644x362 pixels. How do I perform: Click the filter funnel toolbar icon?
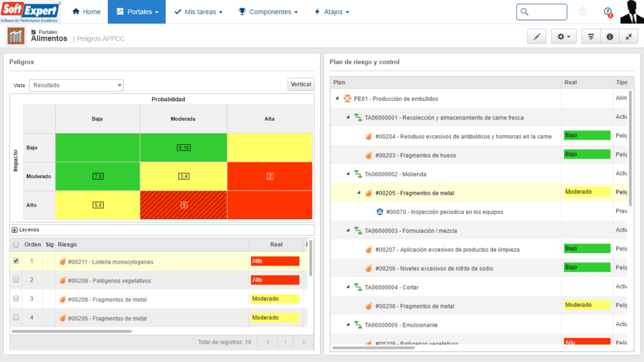(x=591, y=37)
